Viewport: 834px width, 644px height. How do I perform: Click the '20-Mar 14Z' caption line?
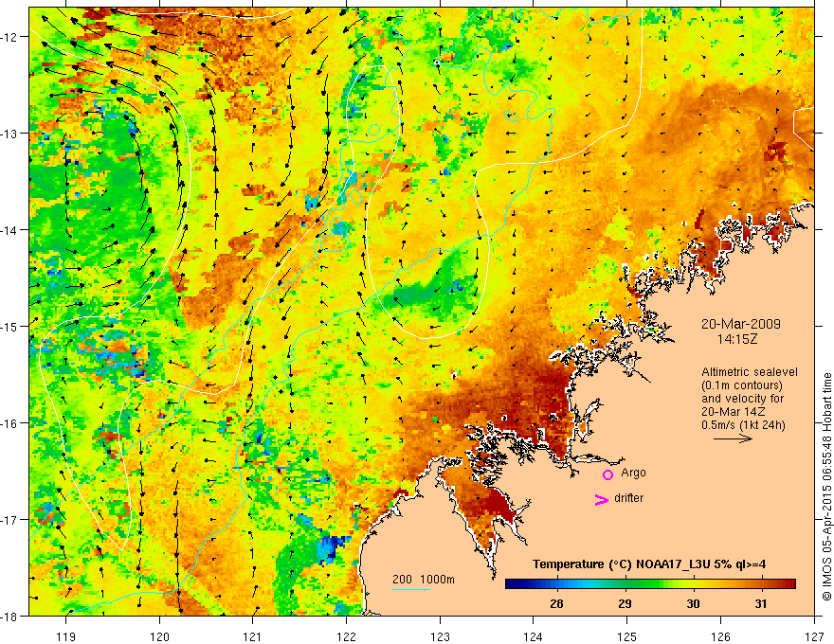click(x=733, y=412)
